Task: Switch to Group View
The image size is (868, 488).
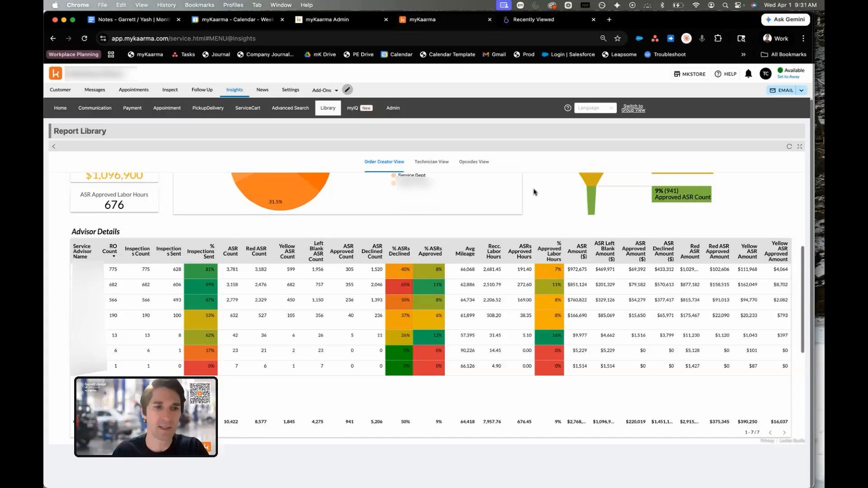Action: (x=633, y=108)
